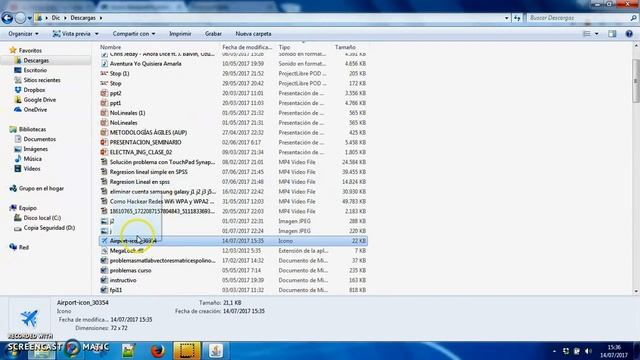The image size is (640, 360).
Task: Click the Descargas breadcrumb in address bar
Action: 83,18
